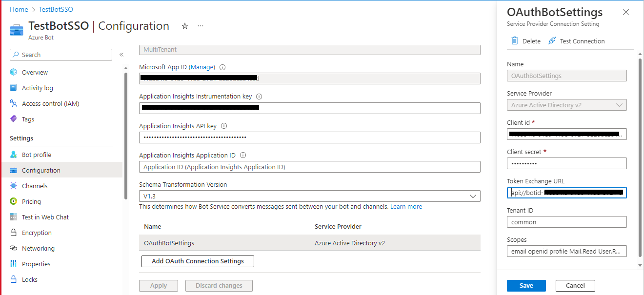
Task: Click the Home breadcrumb link
Action: tap(19, 9)
